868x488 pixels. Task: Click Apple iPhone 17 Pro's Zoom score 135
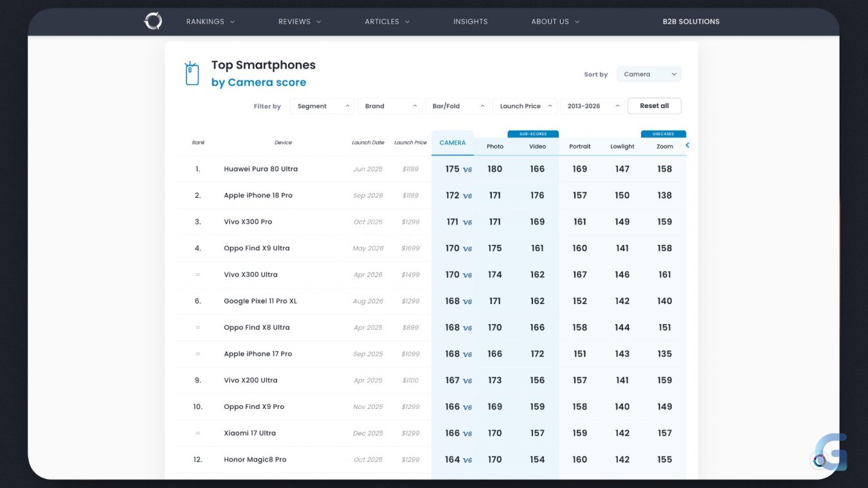click(665, 354)
